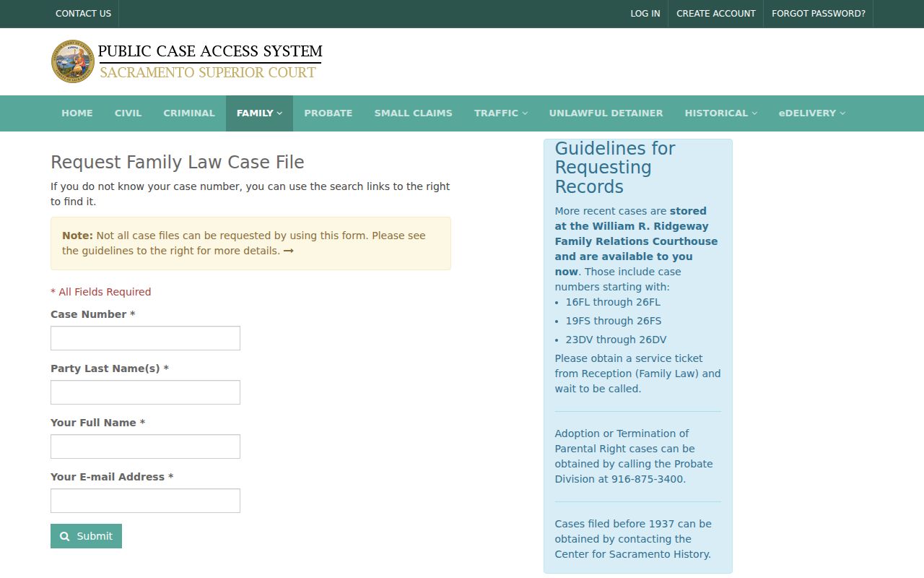Screen dimensions: 924x578
Task: Open the Traffic dropdown menu
Action: (501, 113)
